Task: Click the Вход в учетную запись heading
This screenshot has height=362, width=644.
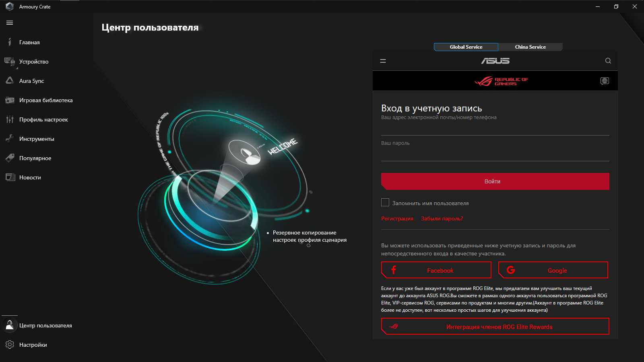Action: coord(431,108)
